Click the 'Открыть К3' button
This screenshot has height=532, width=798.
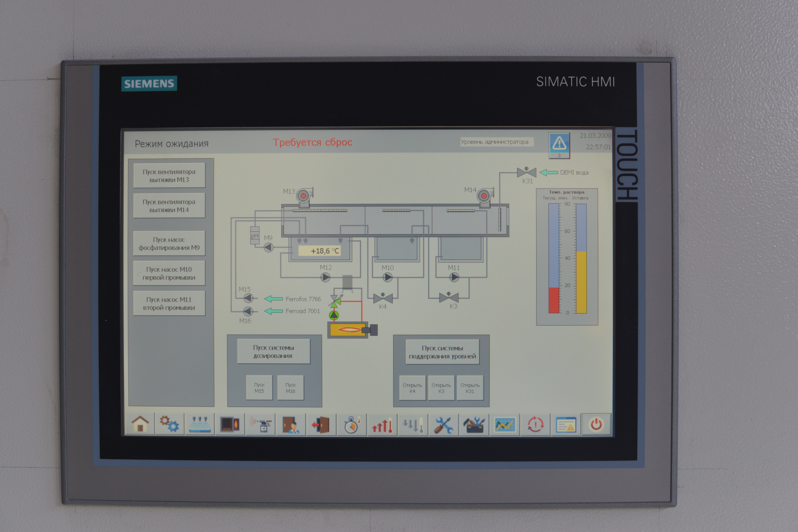pos(441,388)
